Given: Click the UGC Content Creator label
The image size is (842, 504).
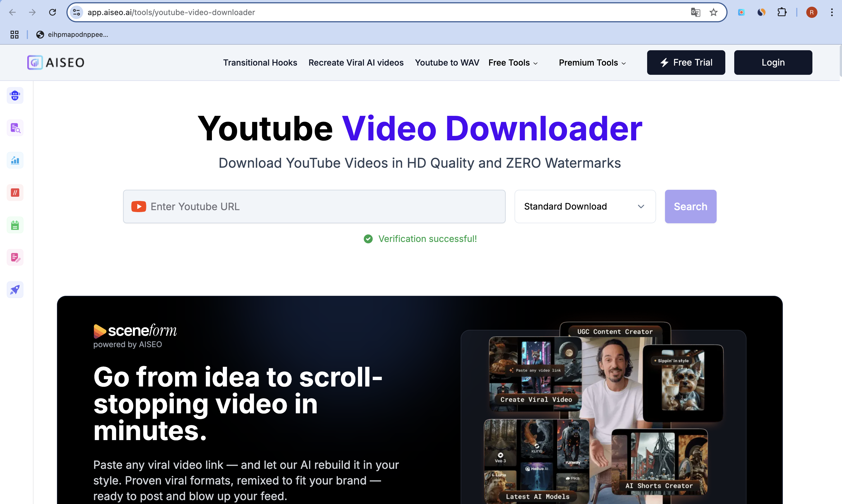Looking at the screenshot, I should click(615, 332).
